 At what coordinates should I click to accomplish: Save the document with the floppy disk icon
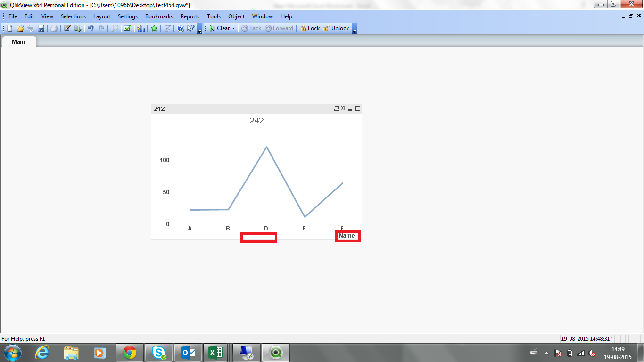tap(41, 28)
